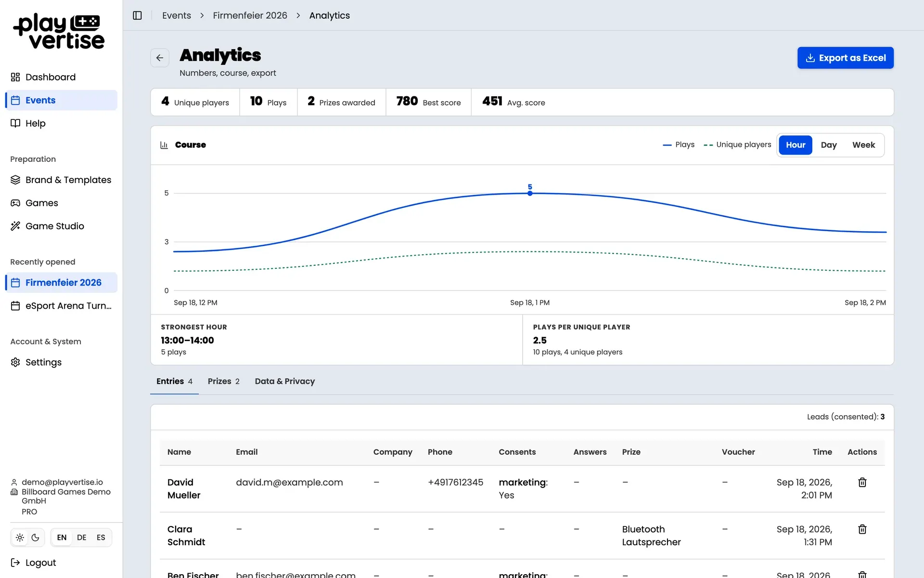
Task: Click the back arrow beside Analytics
Action: coord(160,58)
